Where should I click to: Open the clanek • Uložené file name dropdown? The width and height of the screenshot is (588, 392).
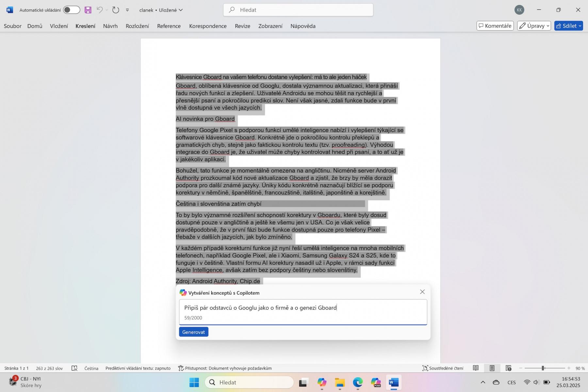pos(161,10)
